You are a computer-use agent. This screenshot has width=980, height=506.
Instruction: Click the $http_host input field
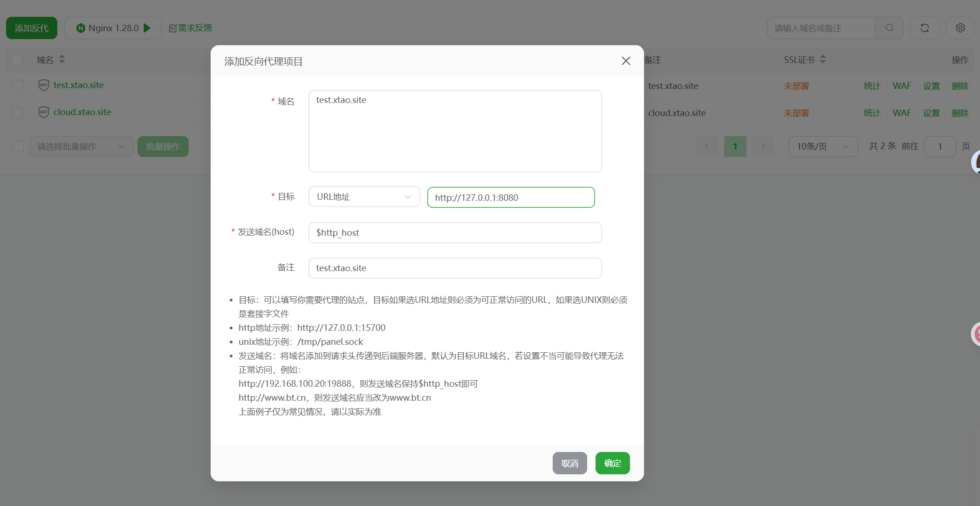455,232
